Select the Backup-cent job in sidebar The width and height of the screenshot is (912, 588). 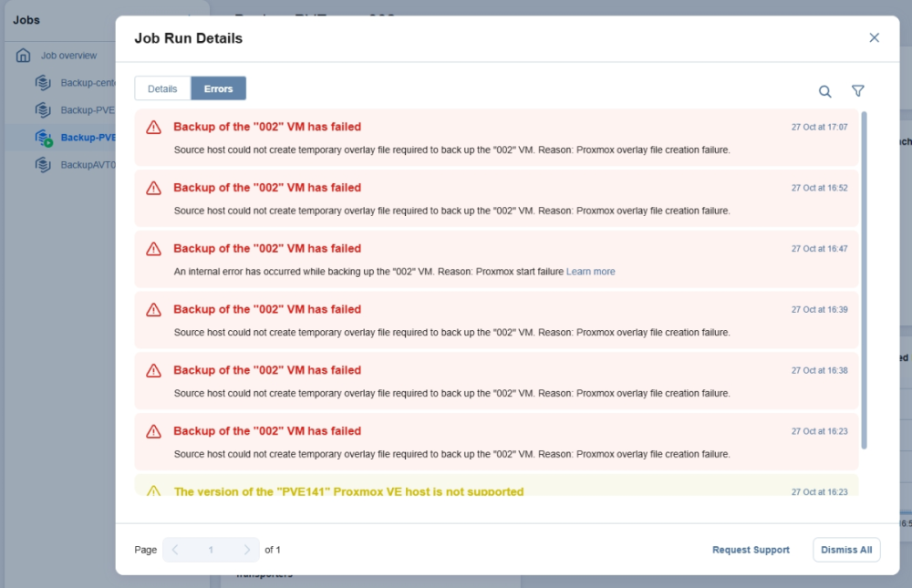88,83
